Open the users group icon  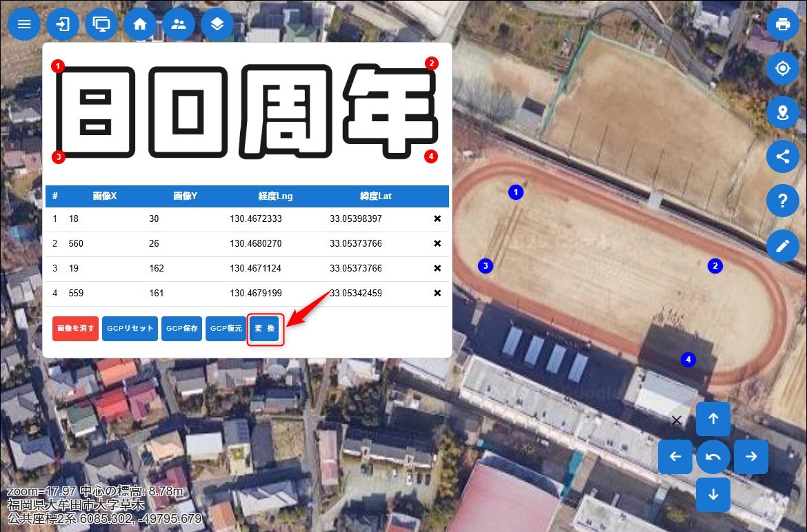(179, 24)
